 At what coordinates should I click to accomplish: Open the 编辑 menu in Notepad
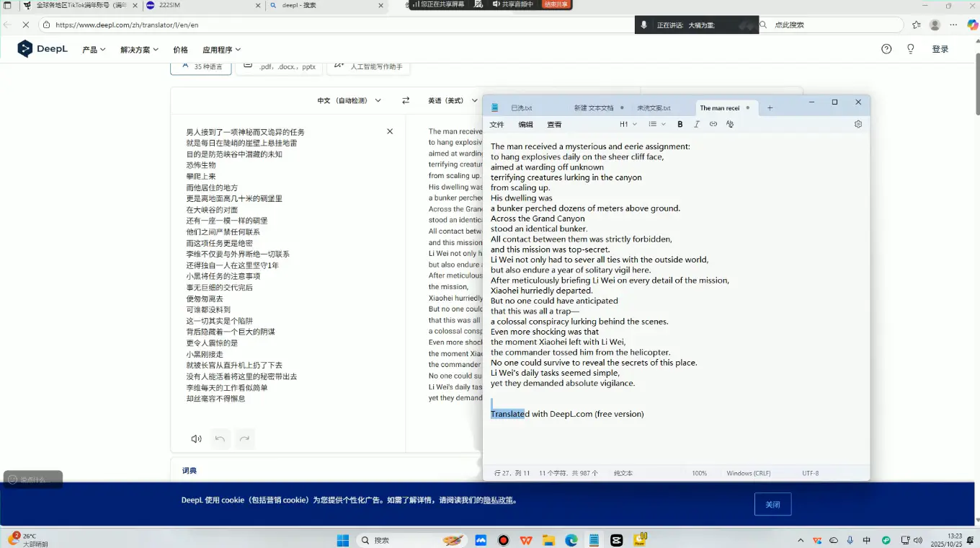click(525, 124)
